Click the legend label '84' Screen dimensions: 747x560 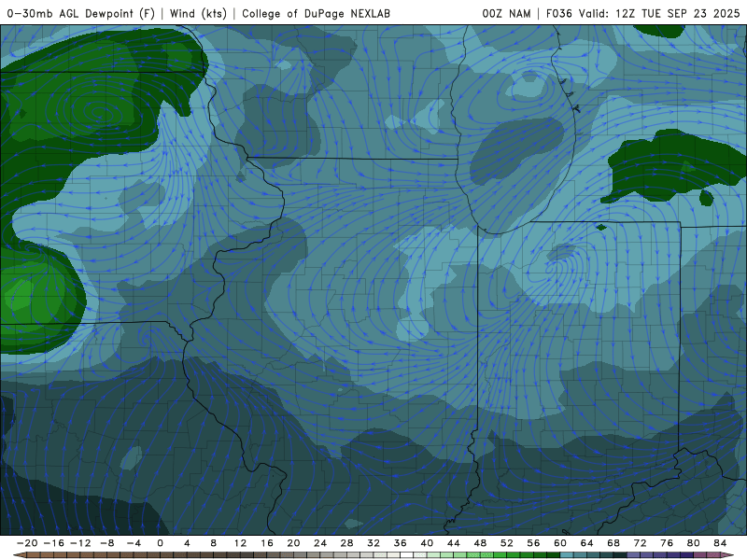pyautogui.click(x=720, y=543)
